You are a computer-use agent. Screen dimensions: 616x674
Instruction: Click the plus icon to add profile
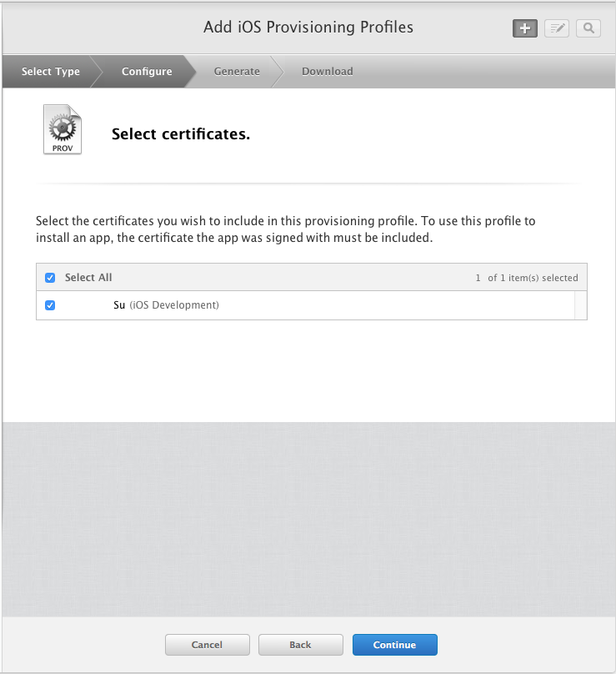[x=524, y=28]
